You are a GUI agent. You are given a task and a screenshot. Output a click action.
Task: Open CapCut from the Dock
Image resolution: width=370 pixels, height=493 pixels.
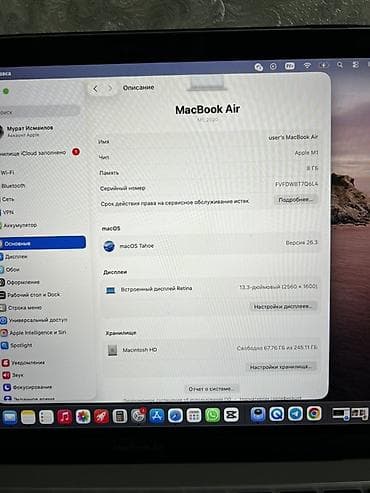click(231, 415)
